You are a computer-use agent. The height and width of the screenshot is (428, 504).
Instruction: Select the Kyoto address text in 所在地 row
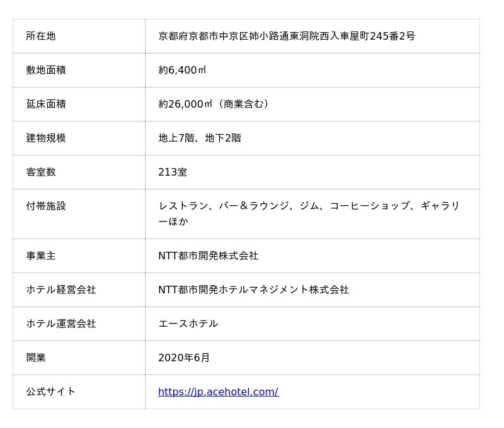[x=286, y=36]
